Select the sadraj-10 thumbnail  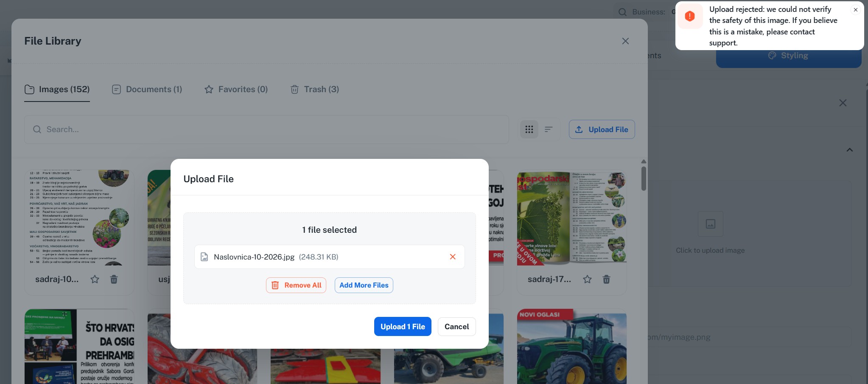pyautogui.click(x=79, y=218)
